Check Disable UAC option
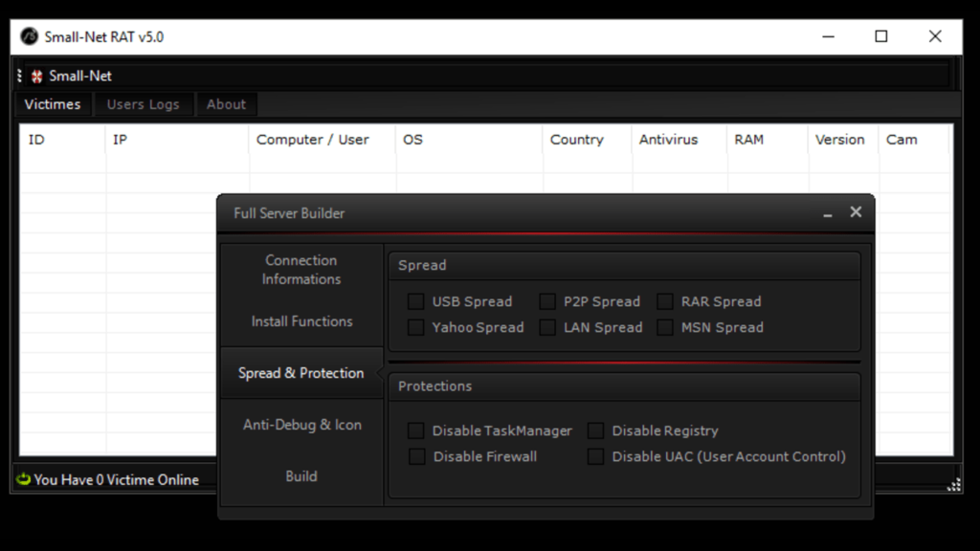The image size is (980, 551). [595, 456]
